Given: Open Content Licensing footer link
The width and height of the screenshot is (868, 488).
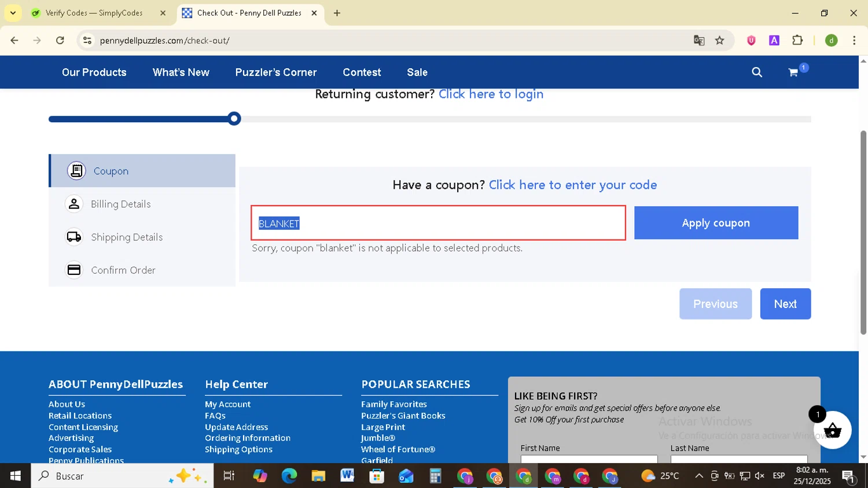Looking at the screenshot, I should click(x=83, y=427).
